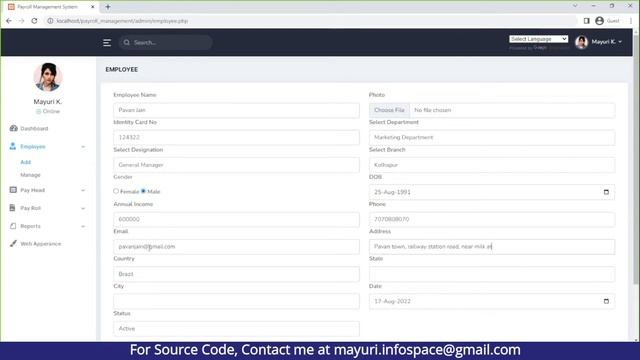The width and height of the screenshot is (640, 360).
Task: Open the State dropdown
Action: 492,274
